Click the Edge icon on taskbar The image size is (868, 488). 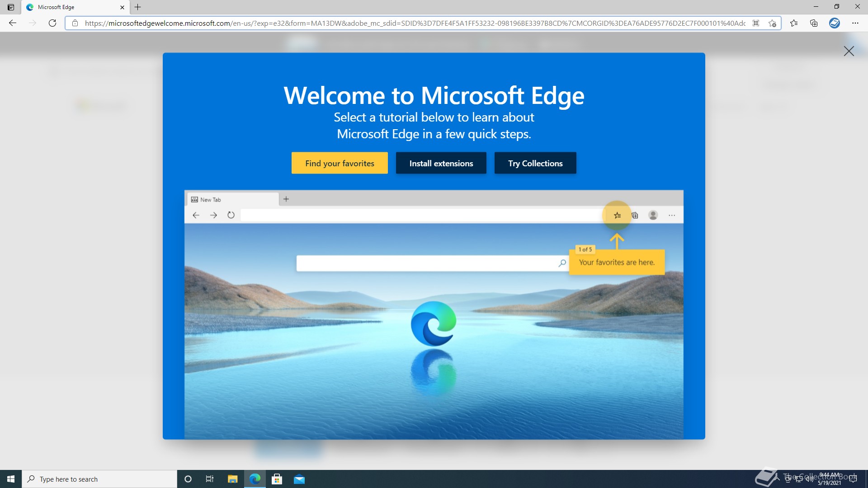point(255,479)
